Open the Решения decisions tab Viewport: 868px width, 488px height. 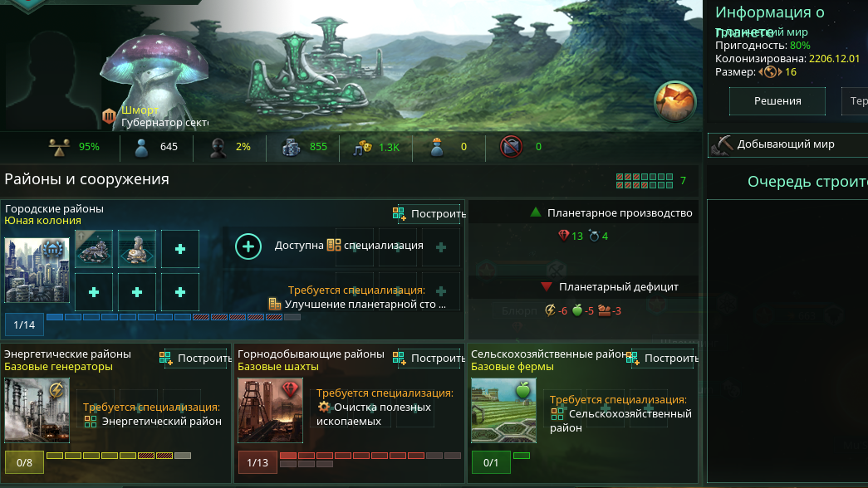tap(777, 100)
